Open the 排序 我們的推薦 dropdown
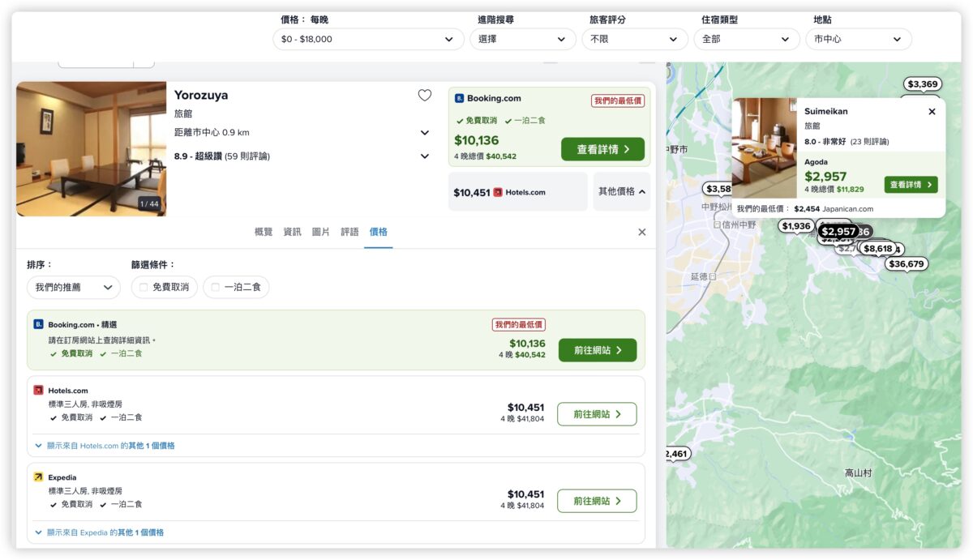973x560 pixels. point(74,287)
